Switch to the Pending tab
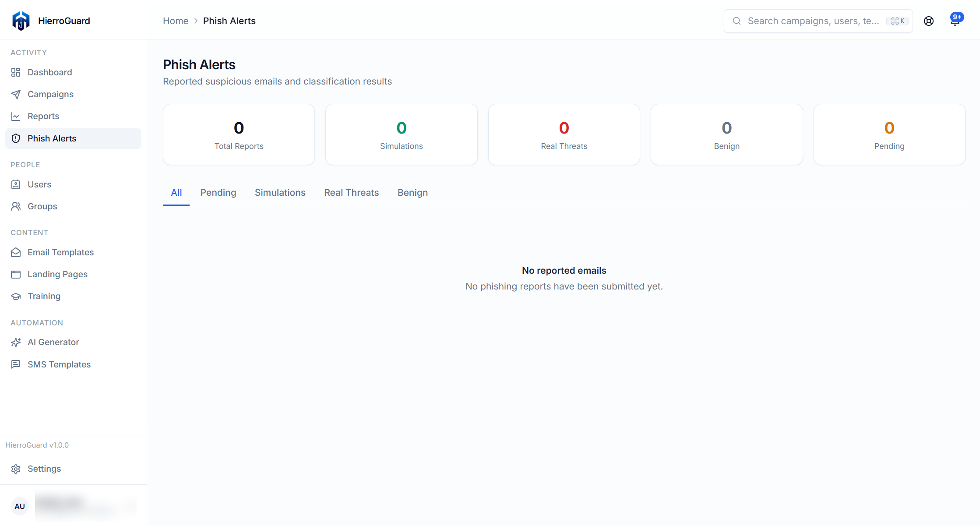The width and height of the screenshot is (980, 526). (218, 193)
